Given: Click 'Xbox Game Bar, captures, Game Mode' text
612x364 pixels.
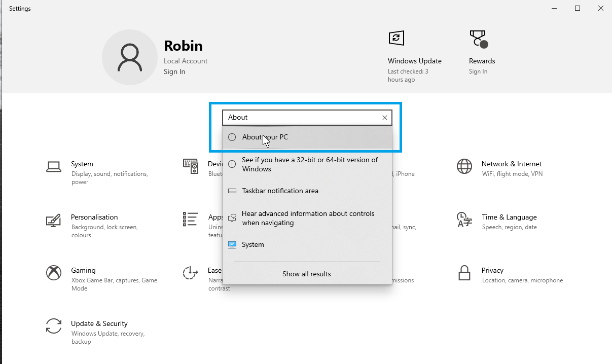Looking at the screenshot, I should pyautogui.click(x=115, y=284).
